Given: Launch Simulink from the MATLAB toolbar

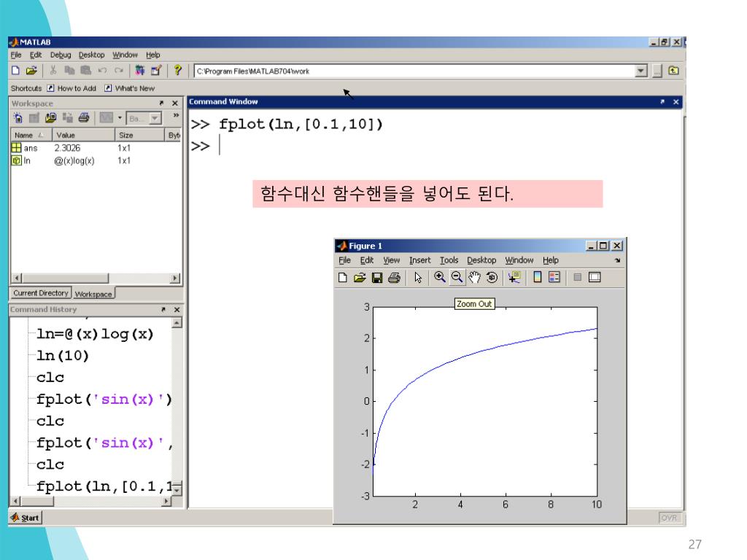Looking at the screenshot, I should (x=139, y=71).
